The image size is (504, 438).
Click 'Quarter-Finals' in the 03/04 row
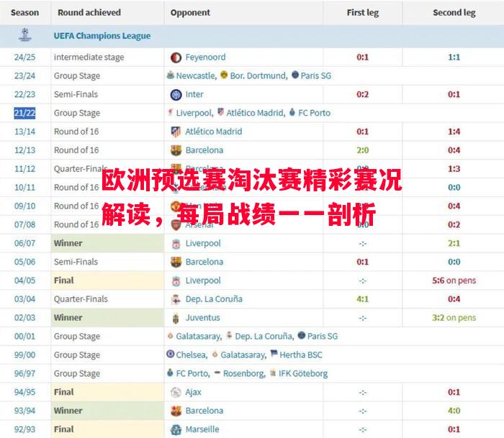(x=81, y=299)
